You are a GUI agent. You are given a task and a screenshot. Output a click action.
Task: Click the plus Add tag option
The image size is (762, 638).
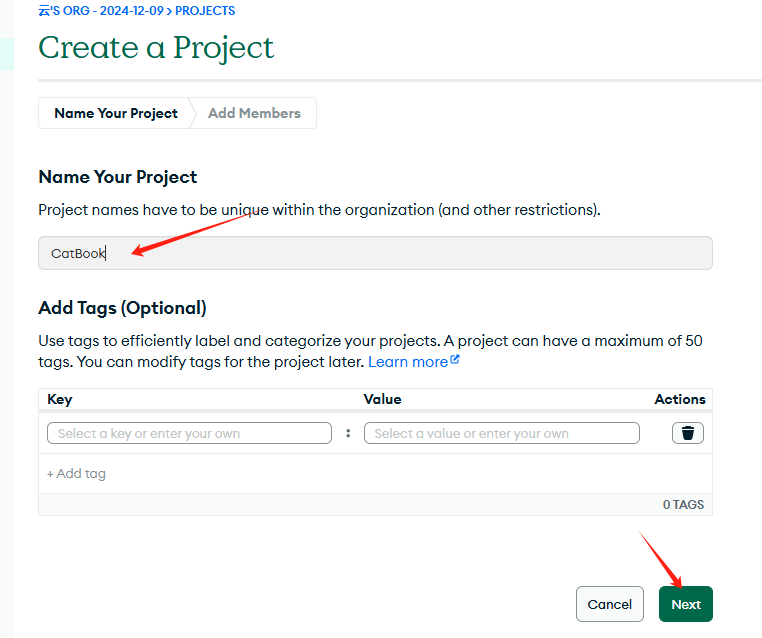tap(76, 474)
